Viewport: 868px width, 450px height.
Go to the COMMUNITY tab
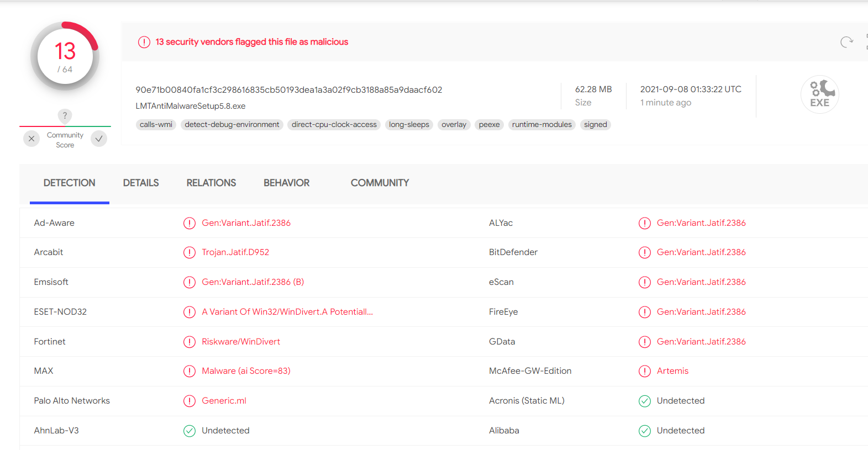[380, 183]
